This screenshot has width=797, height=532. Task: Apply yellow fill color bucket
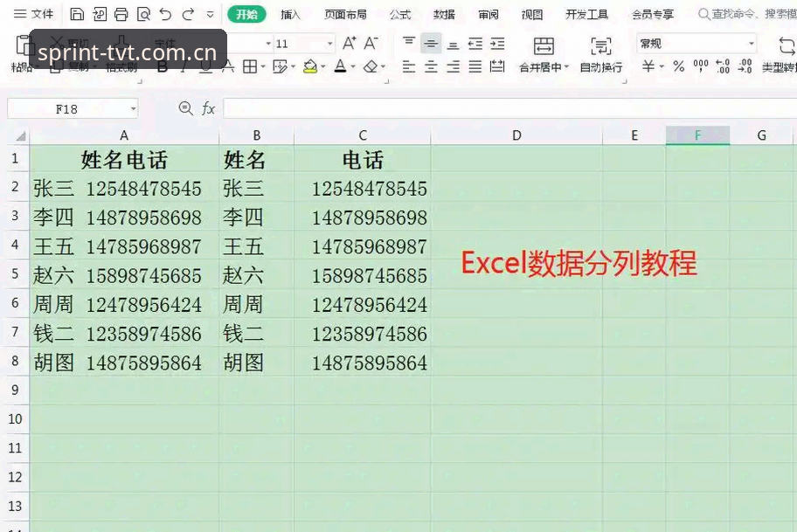point(310,66)
